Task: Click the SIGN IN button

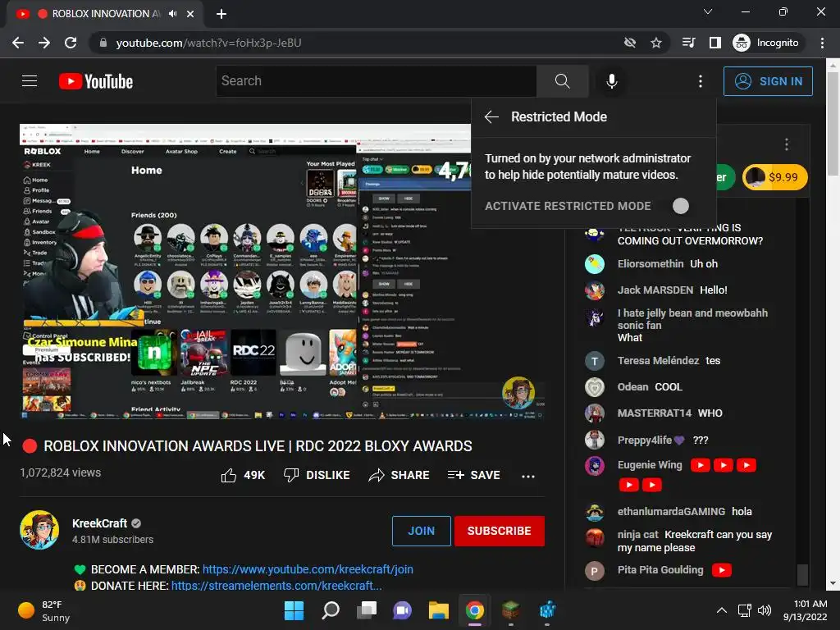Action: point(768,81)
